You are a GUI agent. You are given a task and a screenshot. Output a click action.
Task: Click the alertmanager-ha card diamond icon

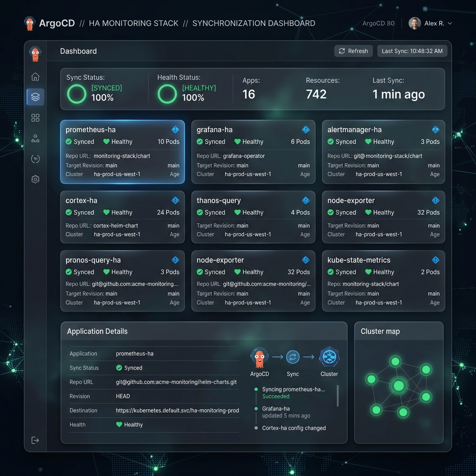(436, 130)
